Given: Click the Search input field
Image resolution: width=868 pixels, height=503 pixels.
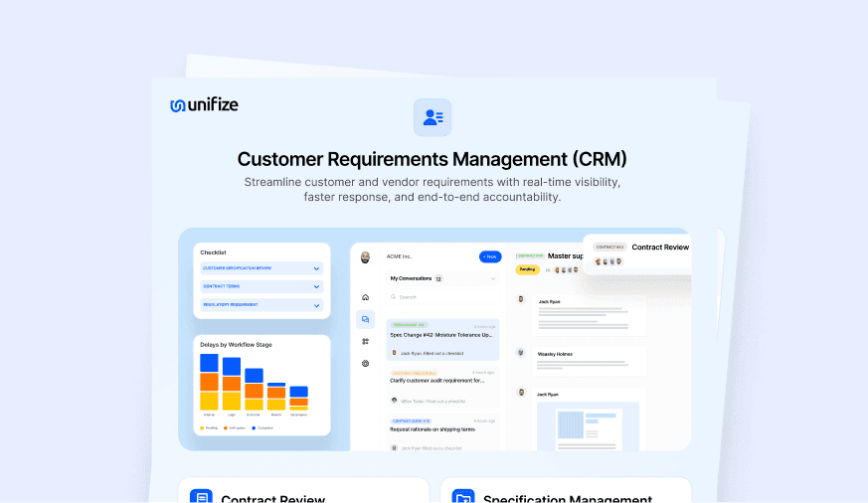Looking at the screenshot, I should (442, 297).
